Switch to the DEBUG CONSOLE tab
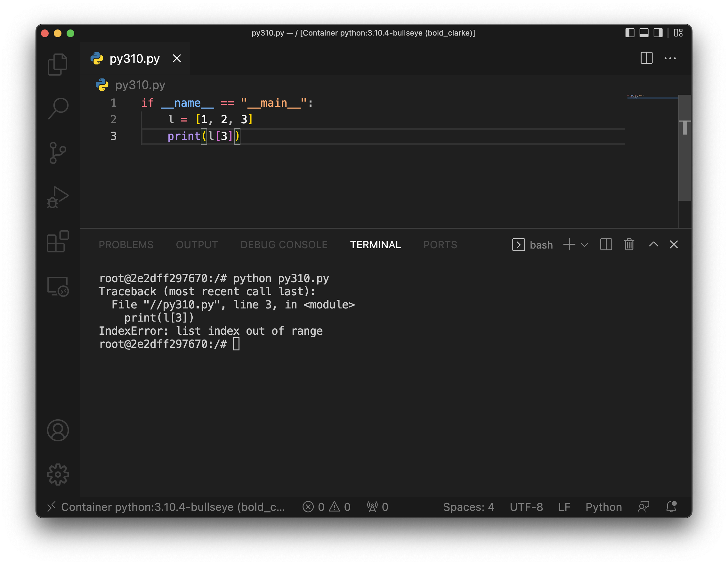This screenshot has height=565, width=728. coord(284,244)
